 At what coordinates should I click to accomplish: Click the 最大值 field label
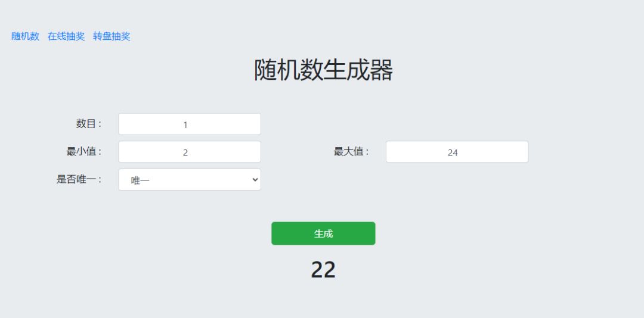[x=351, y=151]
